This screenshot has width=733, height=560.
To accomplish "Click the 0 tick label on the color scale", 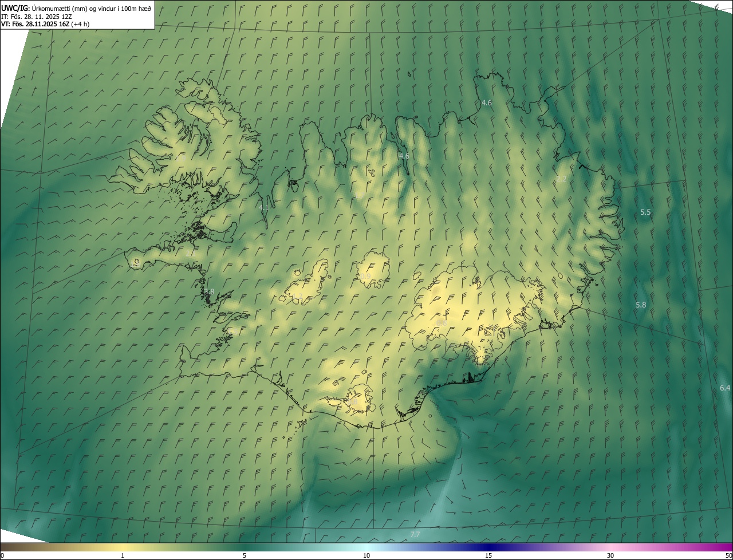I will point(2,555).
